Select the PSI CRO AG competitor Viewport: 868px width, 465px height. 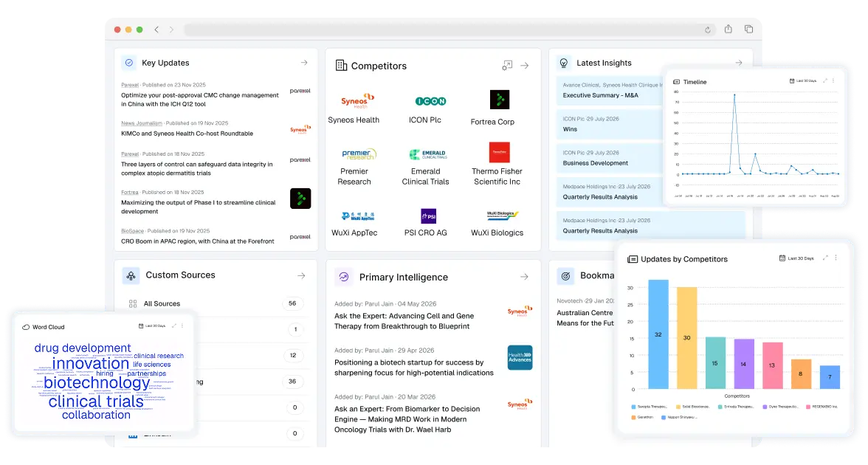point(426,224)
